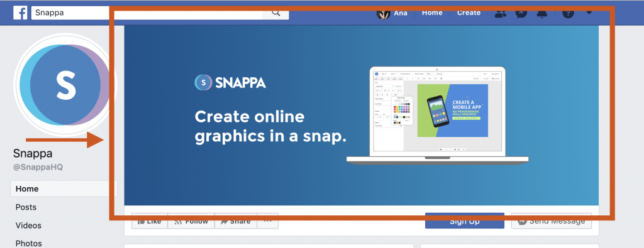Click the search magnifier icon
The height and width of the screenshot is (248, 644).
276,13
